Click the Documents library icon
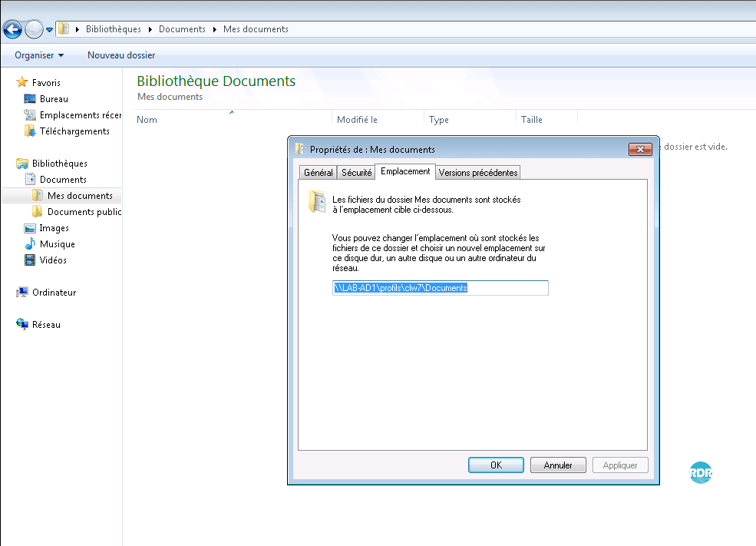This screenshot has width=756, height=546. tap(30, 179)
